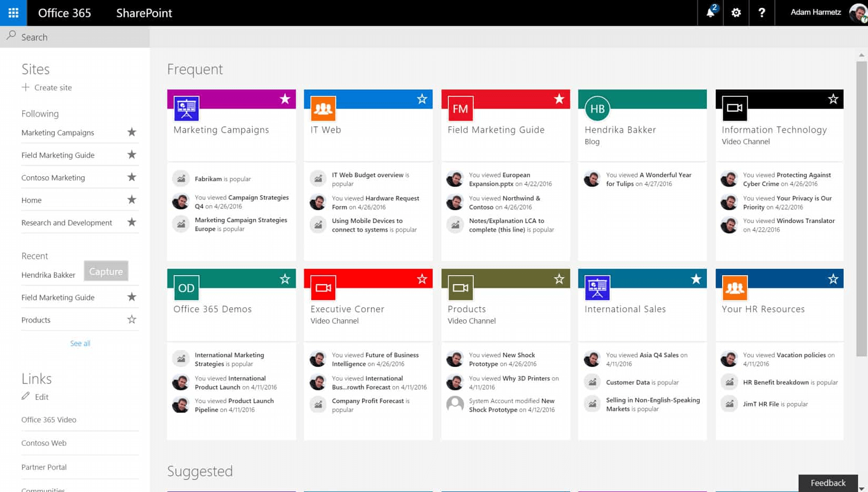Toggle star for Products in Recent list
This screenshot has height=492, width=868.
point(132,319)
